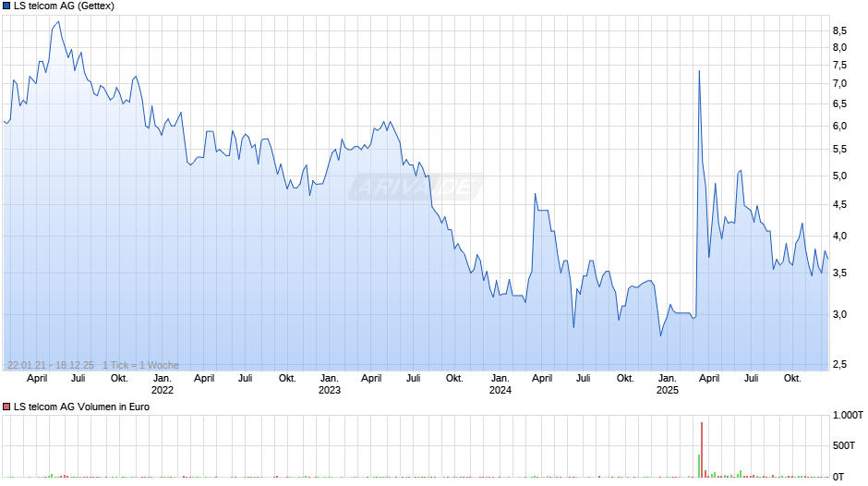
Task: Select the 'Jan. 2022' axis label
Action: (163, 384)
